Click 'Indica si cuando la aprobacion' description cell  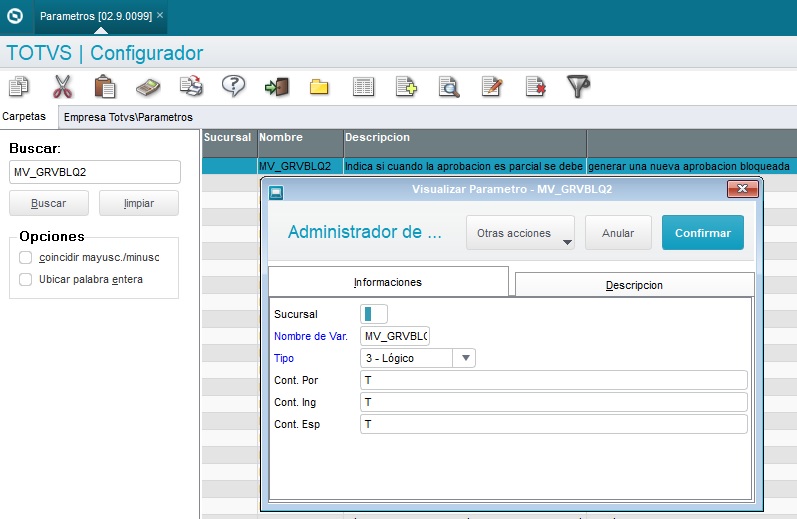(x=465, y=166)
